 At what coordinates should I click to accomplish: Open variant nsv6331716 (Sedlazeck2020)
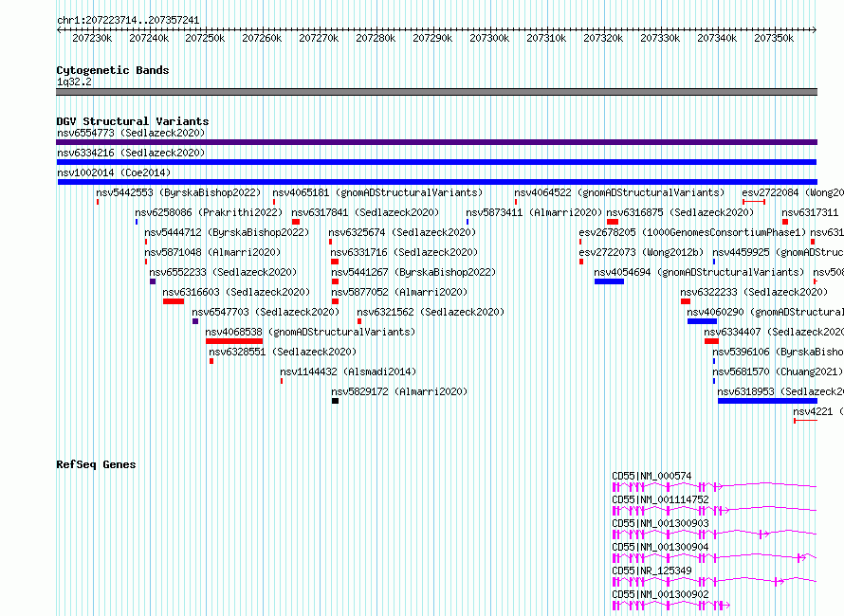click(x=404, y=252)
